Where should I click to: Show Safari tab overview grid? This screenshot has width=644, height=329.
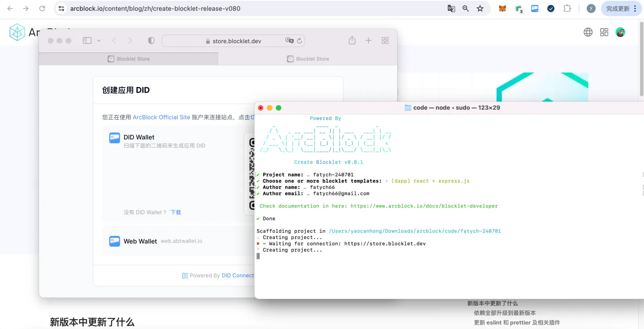pos(385,41)
